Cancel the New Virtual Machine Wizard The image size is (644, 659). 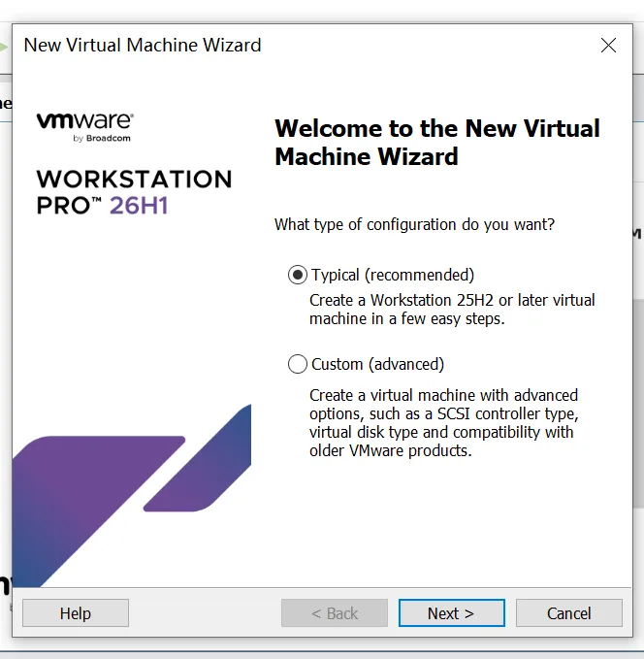568,613
